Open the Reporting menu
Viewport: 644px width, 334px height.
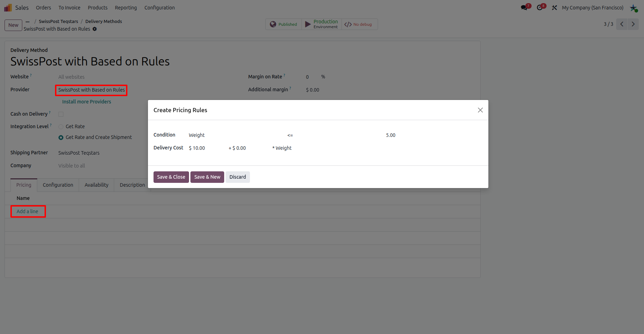point(126,8)
